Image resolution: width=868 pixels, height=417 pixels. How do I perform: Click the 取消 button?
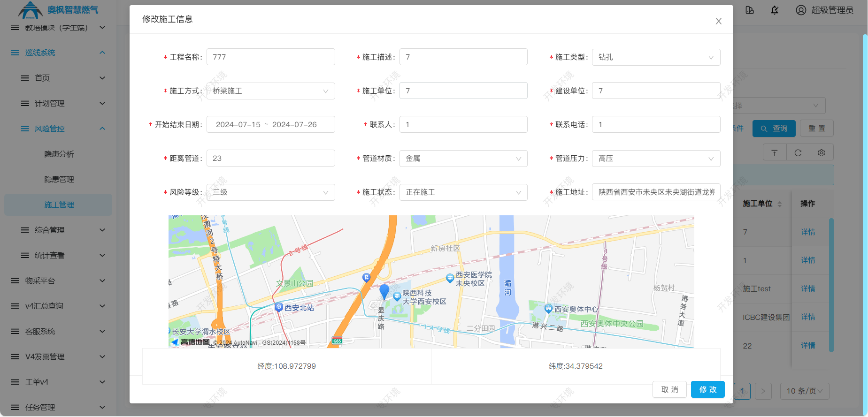tap(669, 389)
